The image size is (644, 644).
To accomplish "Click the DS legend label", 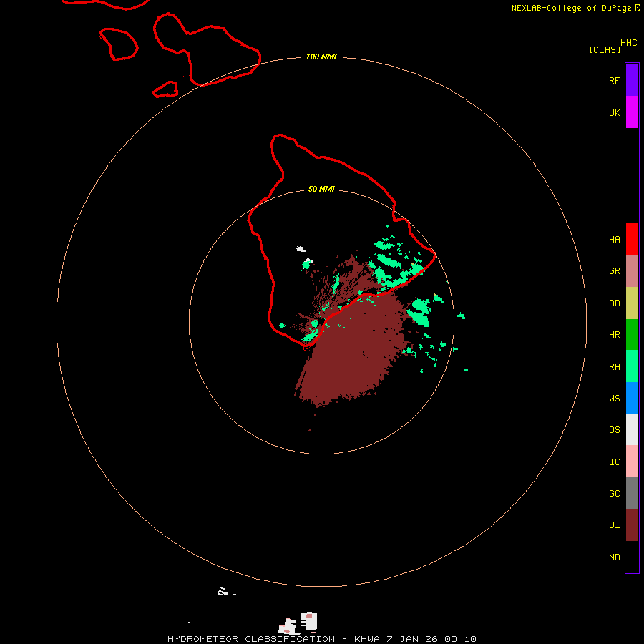I will 614,429.
